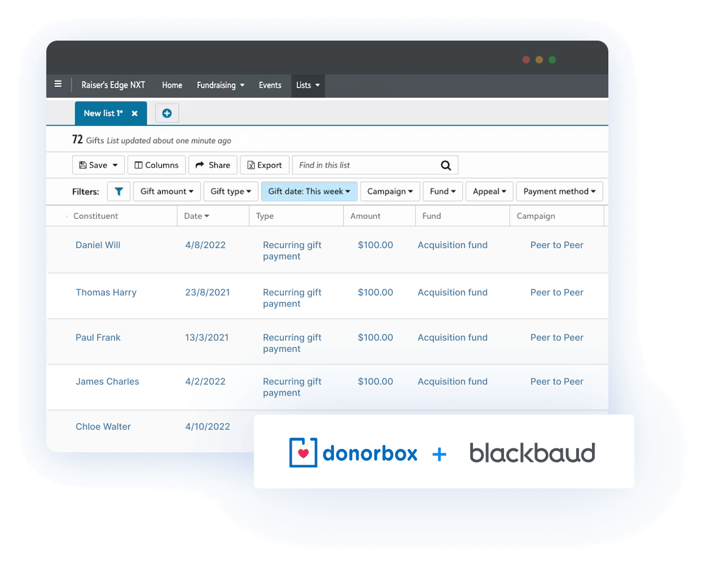Expand the Payment method filter
This screenshot has width=728, height=582.
pos(560,192)
